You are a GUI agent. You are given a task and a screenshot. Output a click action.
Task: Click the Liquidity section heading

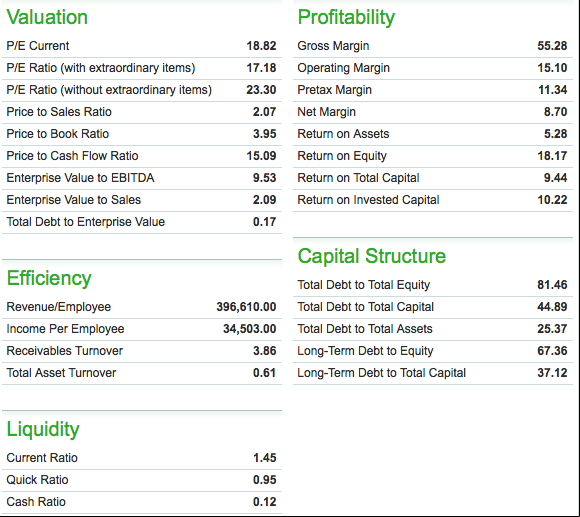[43, 429]
